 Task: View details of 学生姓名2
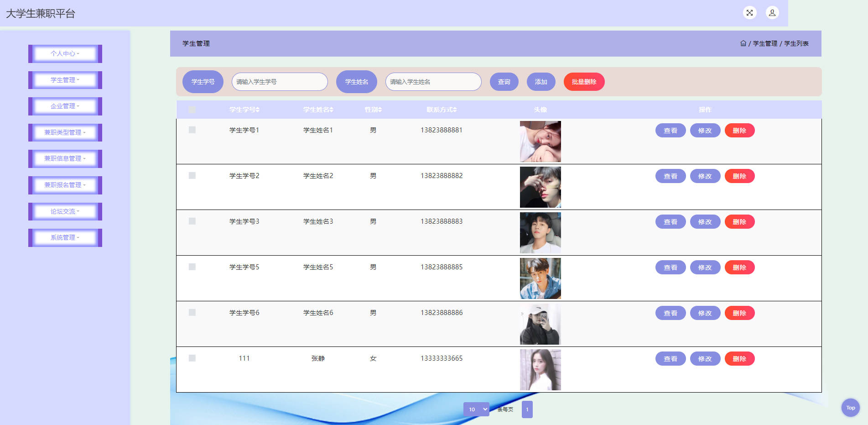pyautogui.click(x=670, y=176)
